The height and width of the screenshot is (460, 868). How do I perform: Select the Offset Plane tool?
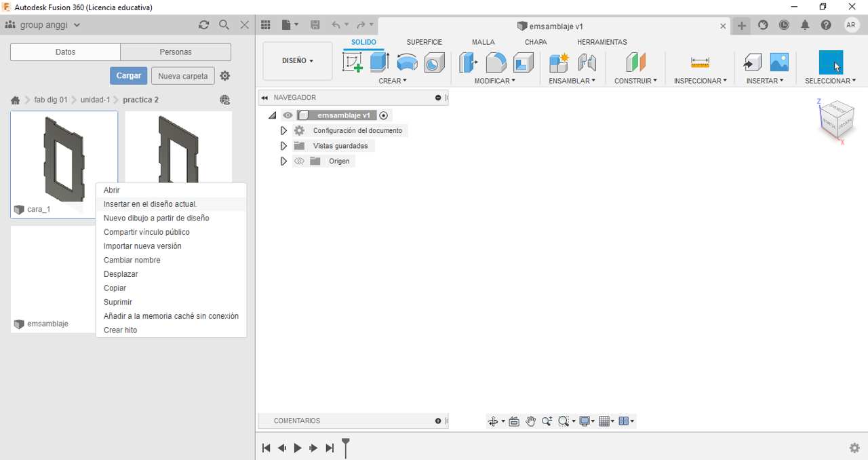(x=635, y=62)
